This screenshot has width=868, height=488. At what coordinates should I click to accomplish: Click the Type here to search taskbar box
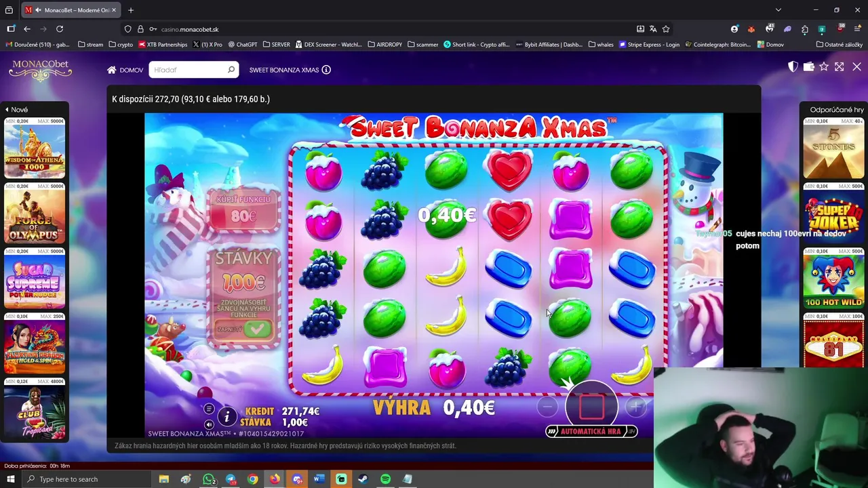86,479
